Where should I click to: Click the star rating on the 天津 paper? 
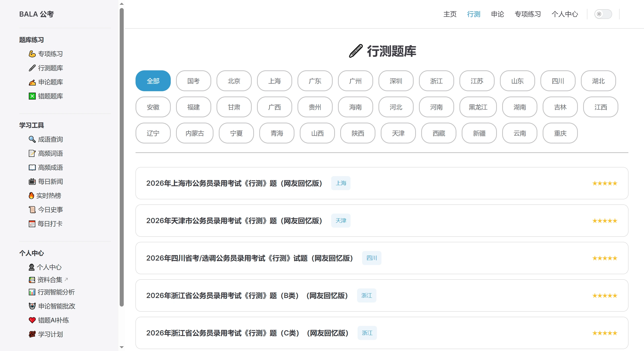point(605,220)
